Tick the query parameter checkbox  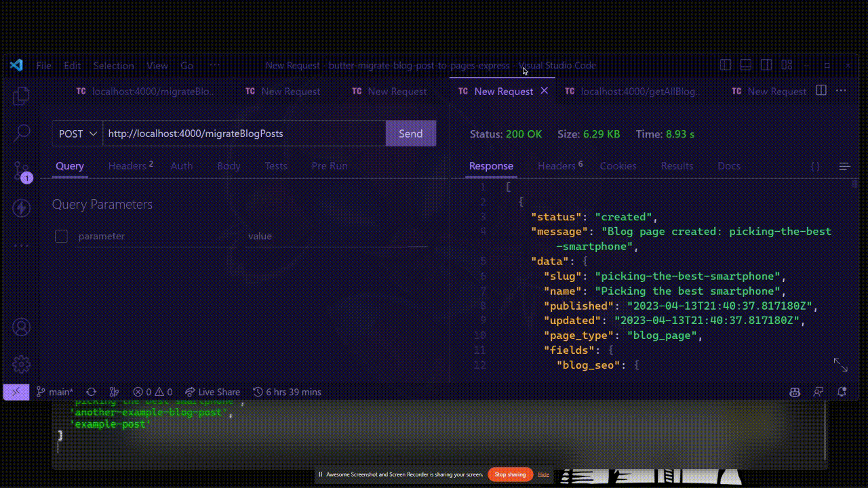tap(62, 236)
